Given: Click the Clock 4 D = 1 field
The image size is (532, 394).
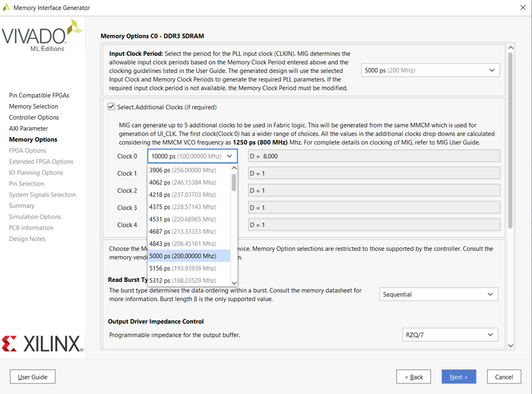Looking at the screenshot, I should [x=374, y=225].
